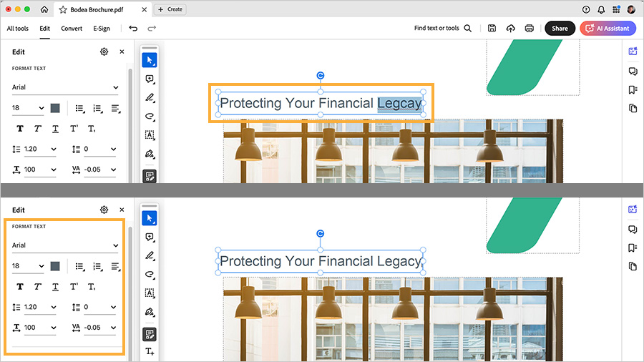Open the apps grid icon
The height and width of the screenshot is (362, 644).
[616, 9]
